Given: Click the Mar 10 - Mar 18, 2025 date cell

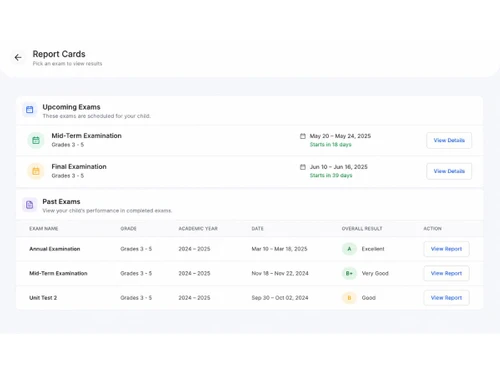Looking at the screenshot, I should click(279, 249).
